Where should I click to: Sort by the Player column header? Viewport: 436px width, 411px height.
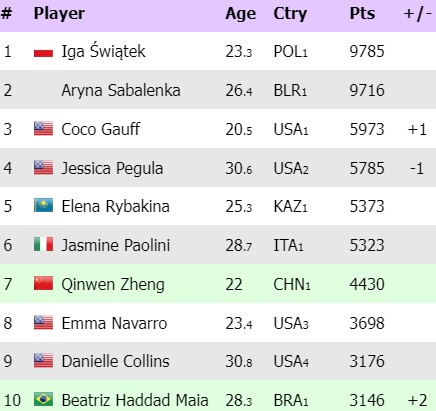click(x=59, y=14)
